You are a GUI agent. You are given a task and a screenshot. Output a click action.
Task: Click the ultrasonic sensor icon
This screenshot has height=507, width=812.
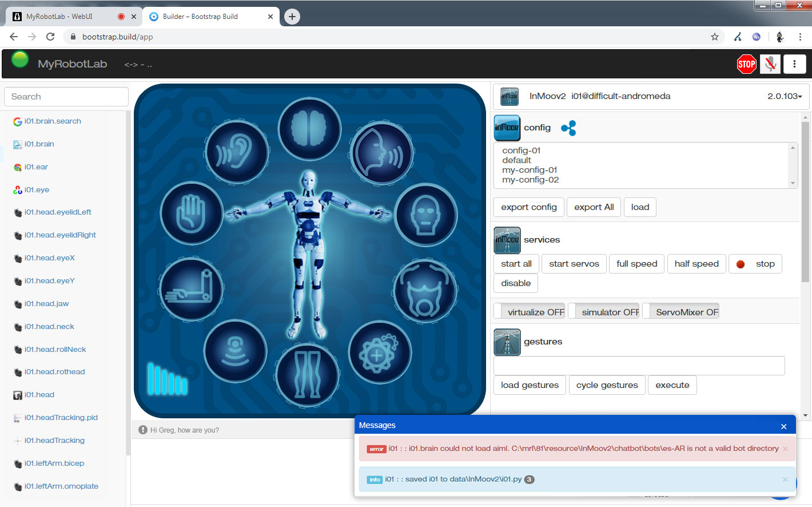click(235, 351)
